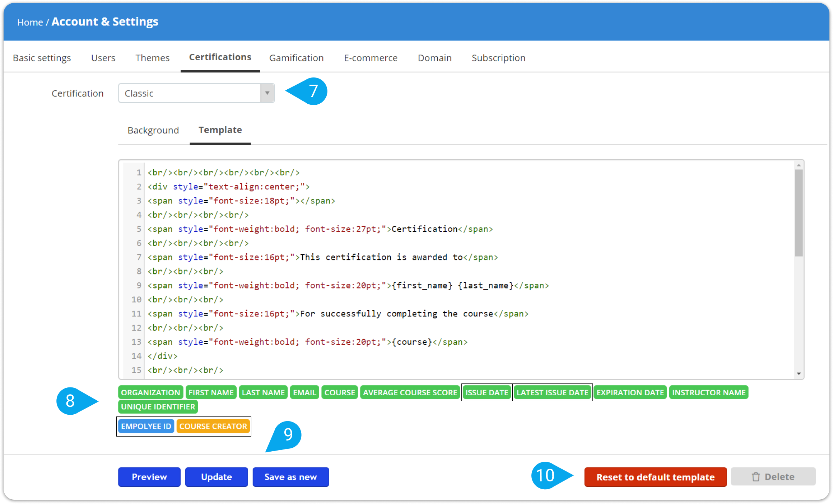Click the 'This certification is awarded to' line
The width and height of the screenshot is (833, 504).
coord(323,257)
